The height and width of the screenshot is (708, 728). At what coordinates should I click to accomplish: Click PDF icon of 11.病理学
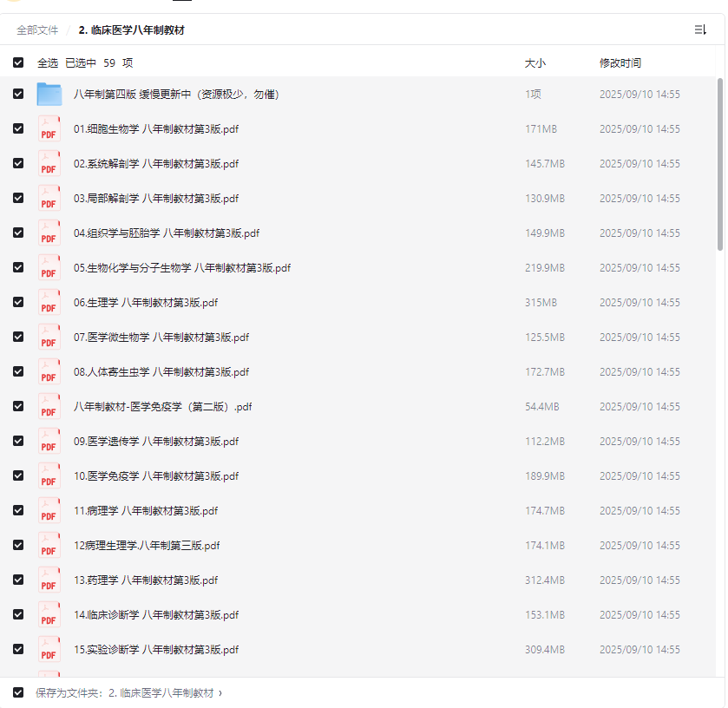pos(49,511)
